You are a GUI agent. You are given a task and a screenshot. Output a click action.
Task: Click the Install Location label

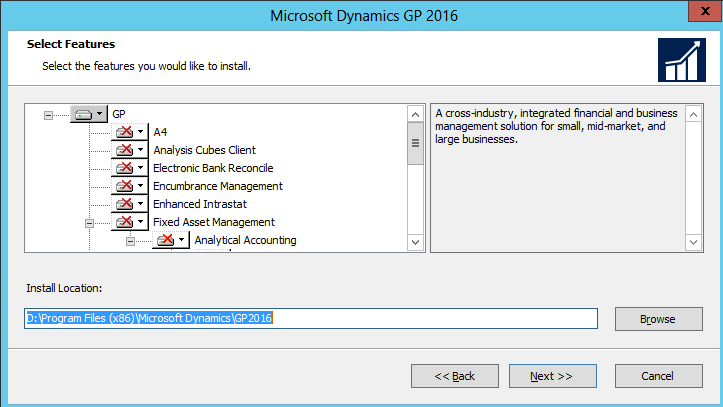pyautogui.click(x=64, y=289)
